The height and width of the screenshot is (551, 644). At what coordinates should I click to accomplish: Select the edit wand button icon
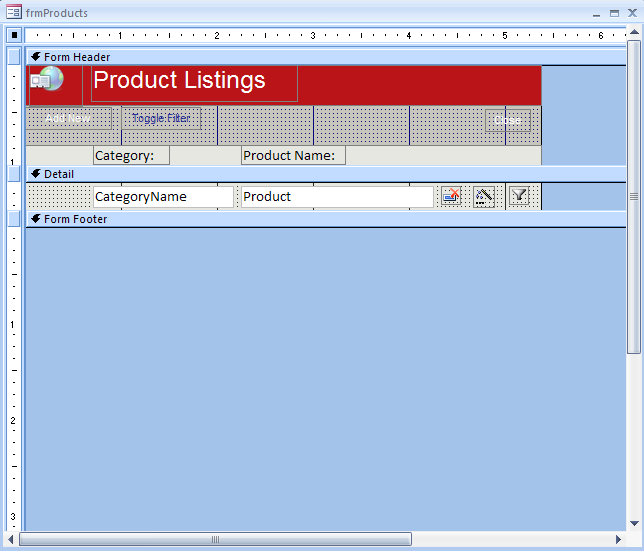(x=484, y=196)
